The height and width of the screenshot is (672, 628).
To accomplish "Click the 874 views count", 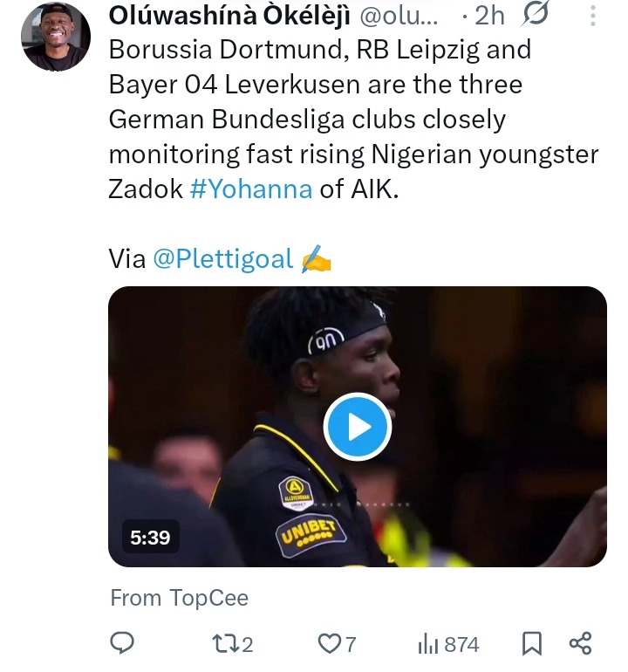I will pyautogui.click(x=461, y=644).
